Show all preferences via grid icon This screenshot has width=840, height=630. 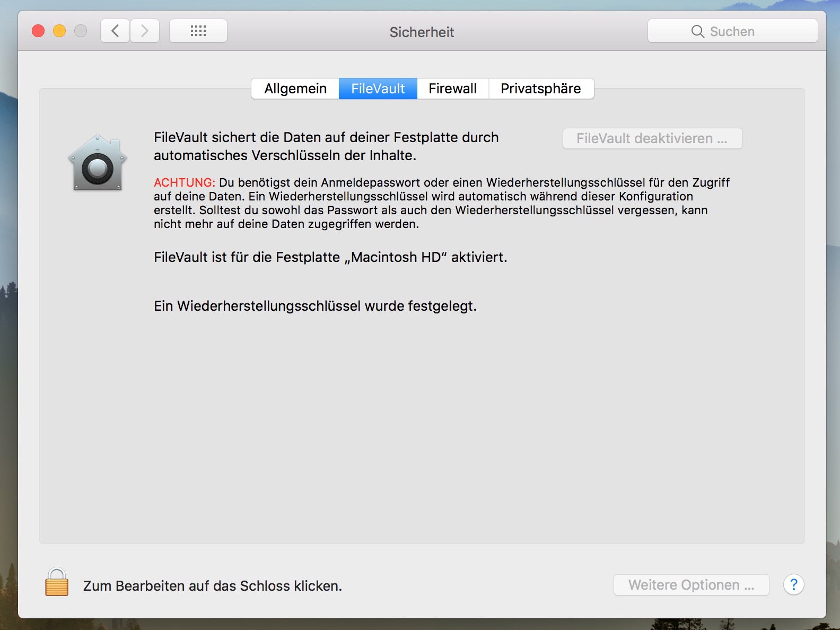coord(198,31)
